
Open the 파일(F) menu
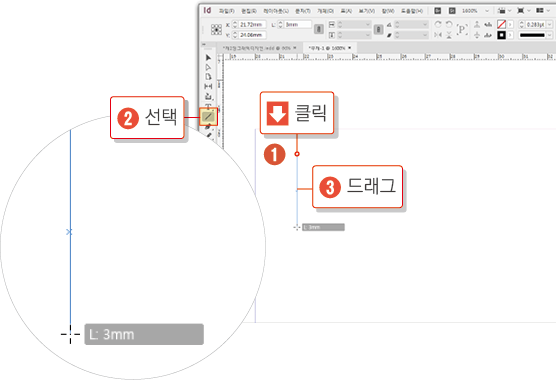click(227, 11)
